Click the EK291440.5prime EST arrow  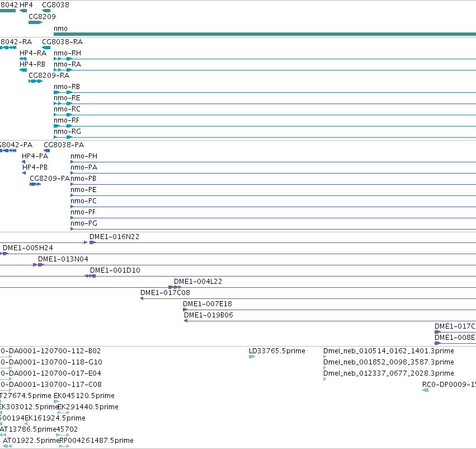[x=63, y=413]
